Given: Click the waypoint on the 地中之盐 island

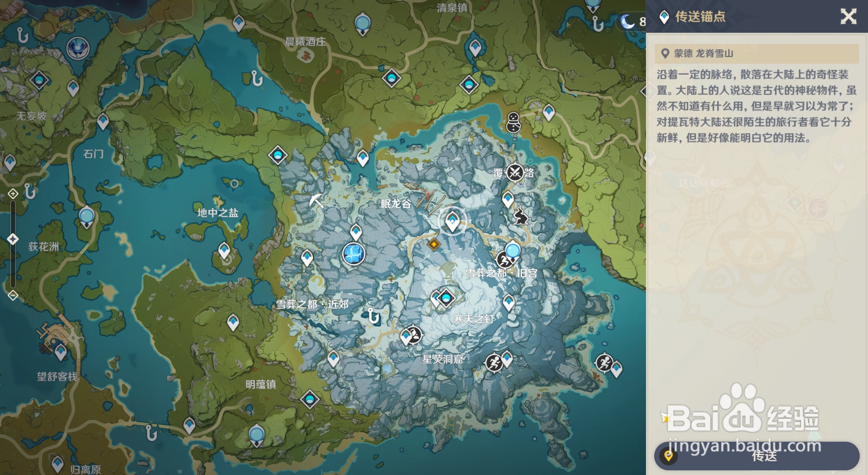Looking at the screenshot, I should coord(224,250).
